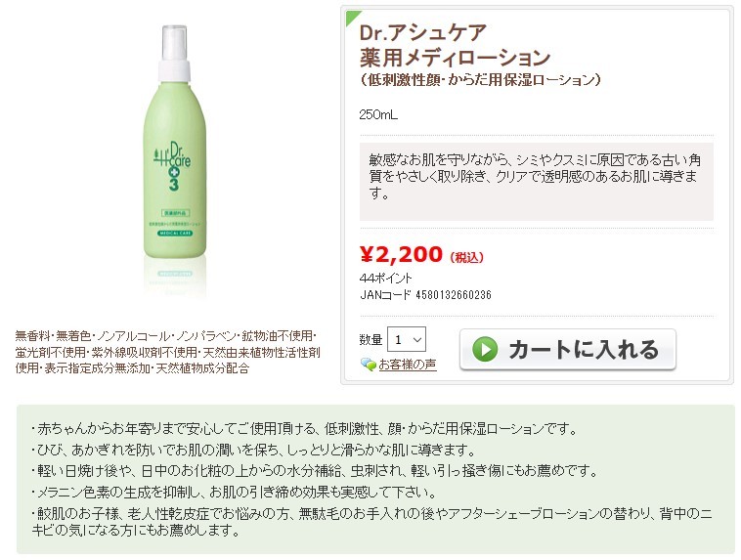Click the grey description box about 敏感なお肌
The width and height of the screenshot is (741, 560).
tap(537, 182)
